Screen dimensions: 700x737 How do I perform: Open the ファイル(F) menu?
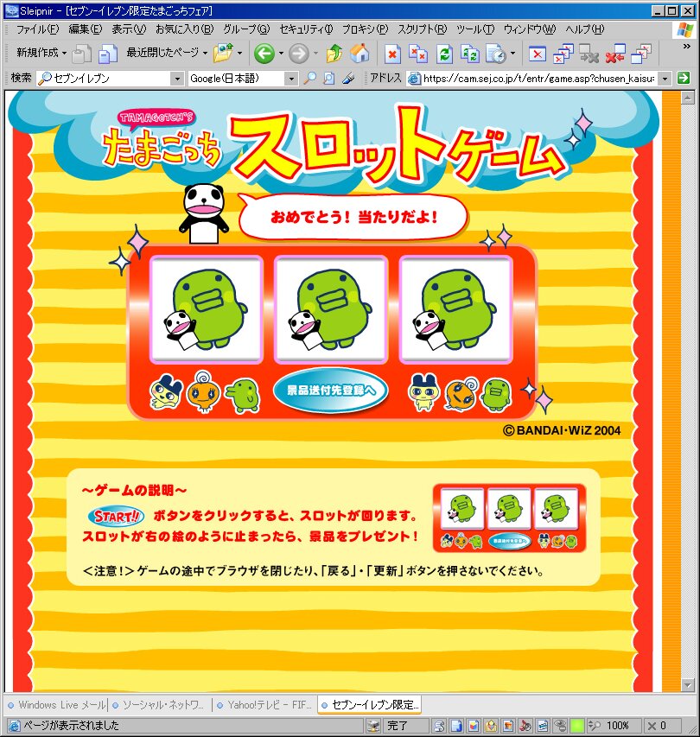point(38,29)
